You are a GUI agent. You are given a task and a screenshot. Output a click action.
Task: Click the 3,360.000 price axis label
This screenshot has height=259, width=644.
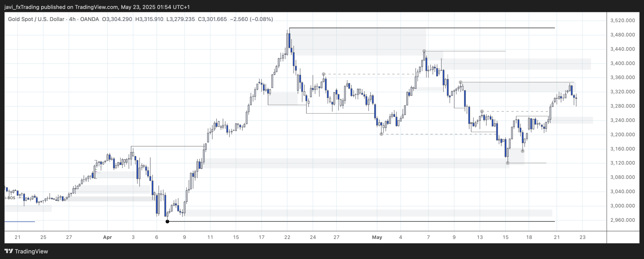623,77
